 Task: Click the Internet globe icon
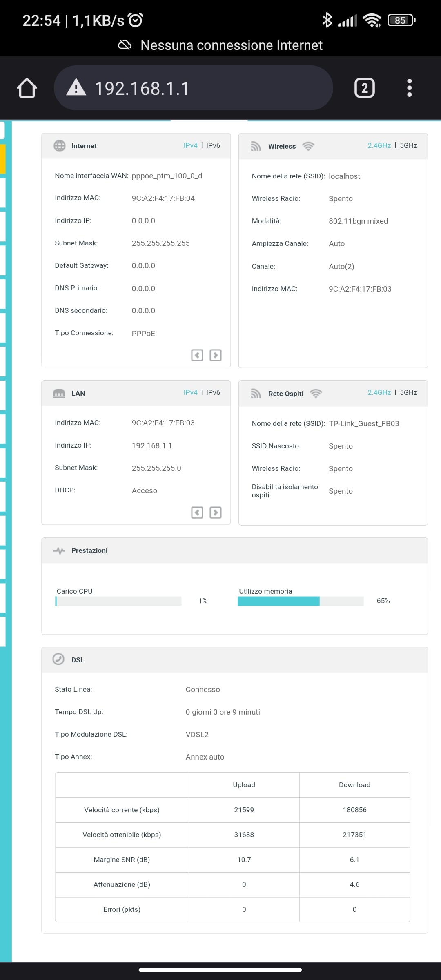60,146
